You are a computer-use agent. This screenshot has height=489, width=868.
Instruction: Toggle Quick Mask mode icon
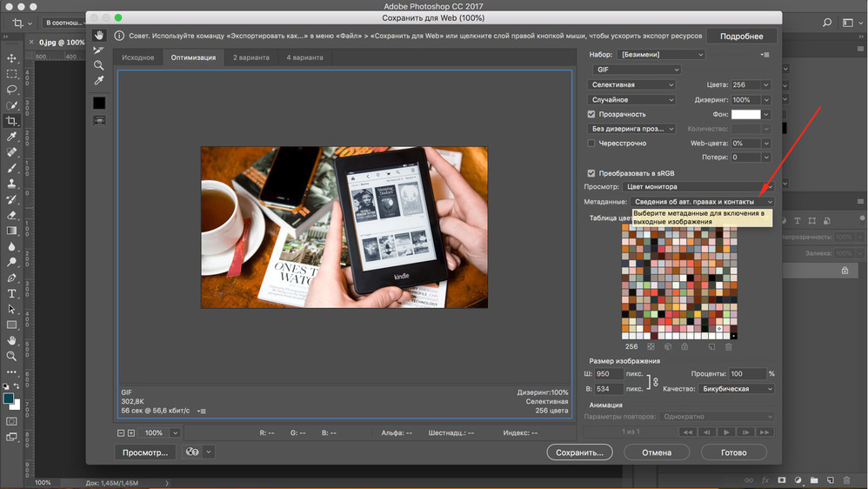11,421
